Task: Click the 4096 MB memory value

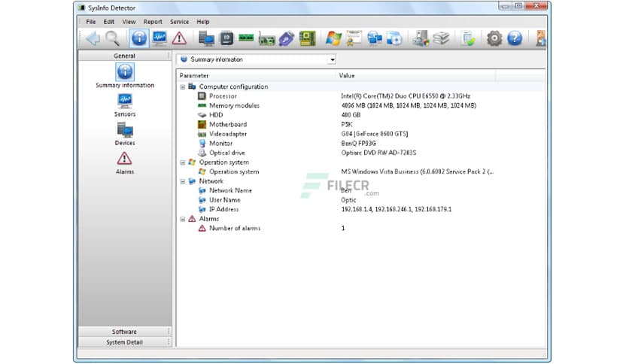Action: [x=409, y=105]
